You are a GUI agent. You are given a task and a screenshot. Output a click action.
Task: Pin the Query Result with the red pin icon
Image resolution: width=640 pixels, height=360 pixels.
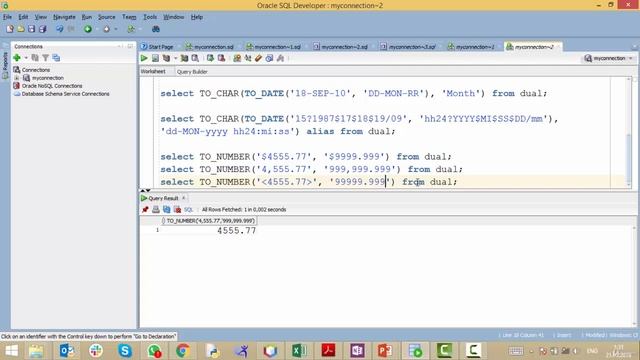click(145, 209)
